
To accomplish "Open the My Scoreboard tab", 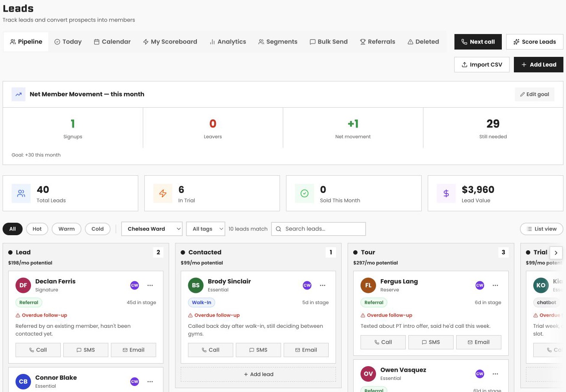I will [170, 42].
